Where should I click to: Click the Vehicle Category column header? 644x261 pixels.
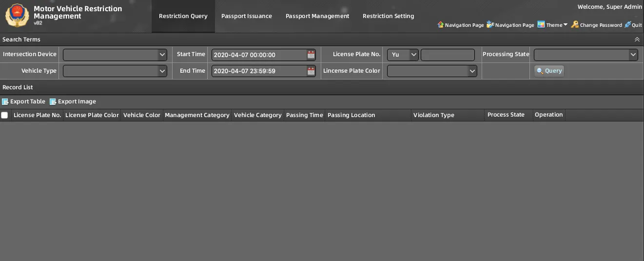[258, 115]
